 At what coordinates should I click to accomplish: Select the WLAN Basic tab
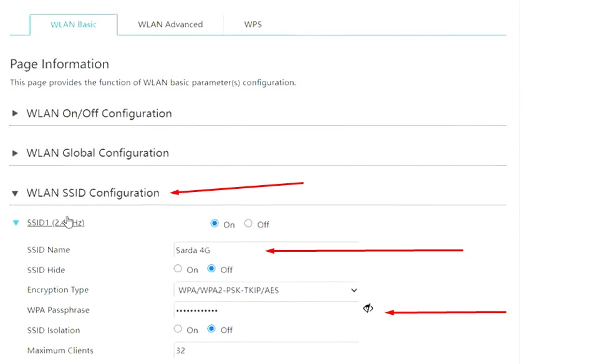click(73, 24)
